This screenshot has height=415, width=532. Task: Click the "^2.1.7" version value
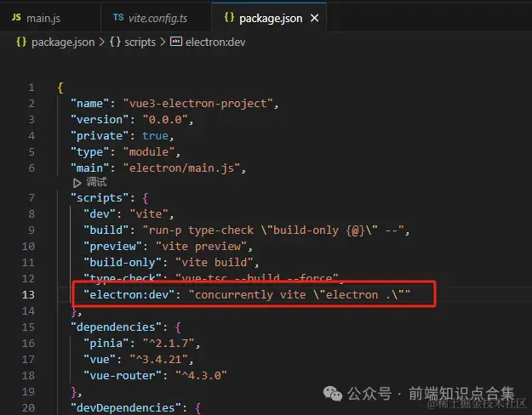(169, 343)
